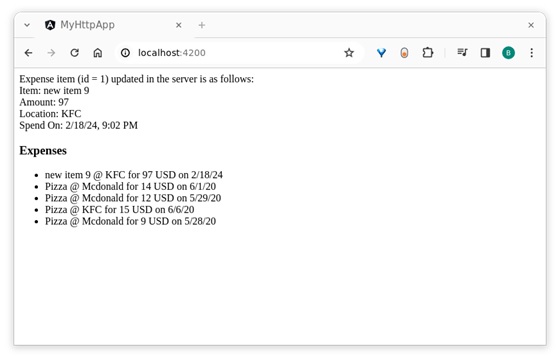Reload the localhost page
This screenshot has width=560, height=361.
(74, 53)
